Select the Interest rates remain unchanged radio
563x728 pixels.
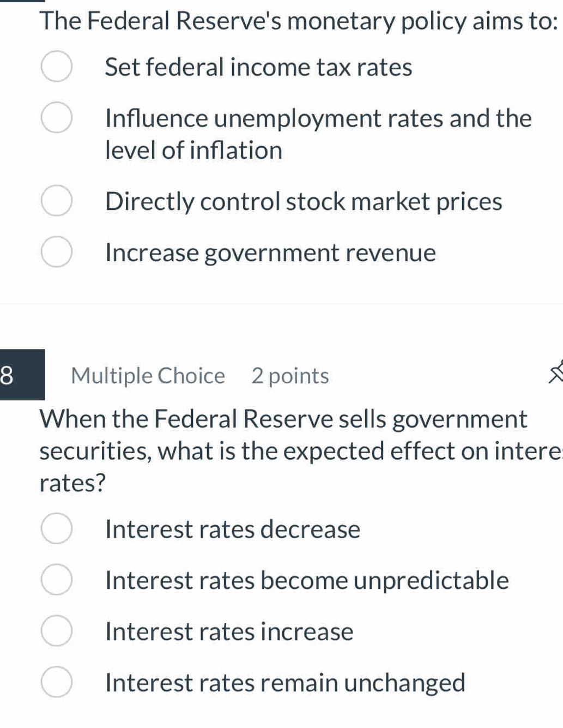click(x=56, y=682)
